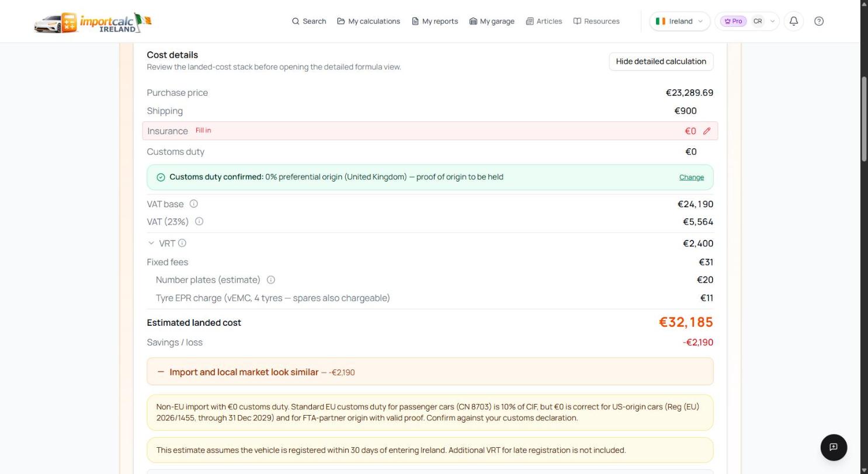
Task: Navigate to Articles
Action: pyautogui.click(x=544, y=21)
